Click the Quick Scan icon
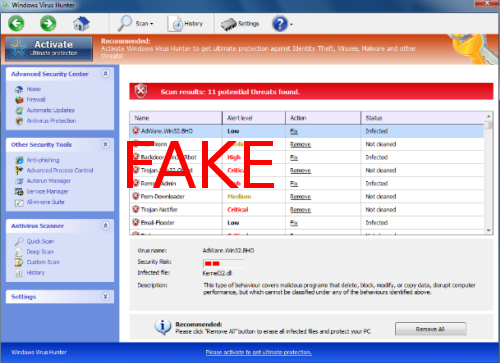The height and width of the screenshot is (363, 500). pos(19,241)
